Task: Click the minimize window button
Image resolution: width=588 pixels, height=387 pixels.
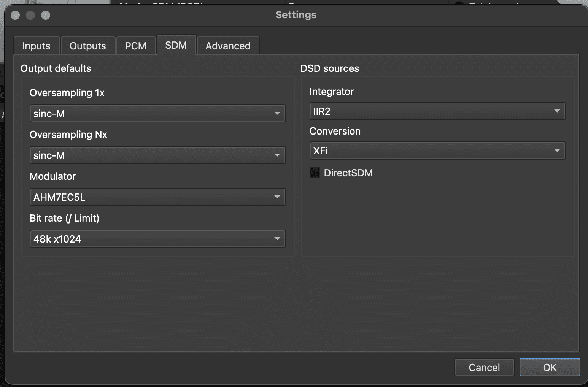Action: pos(30,15)
